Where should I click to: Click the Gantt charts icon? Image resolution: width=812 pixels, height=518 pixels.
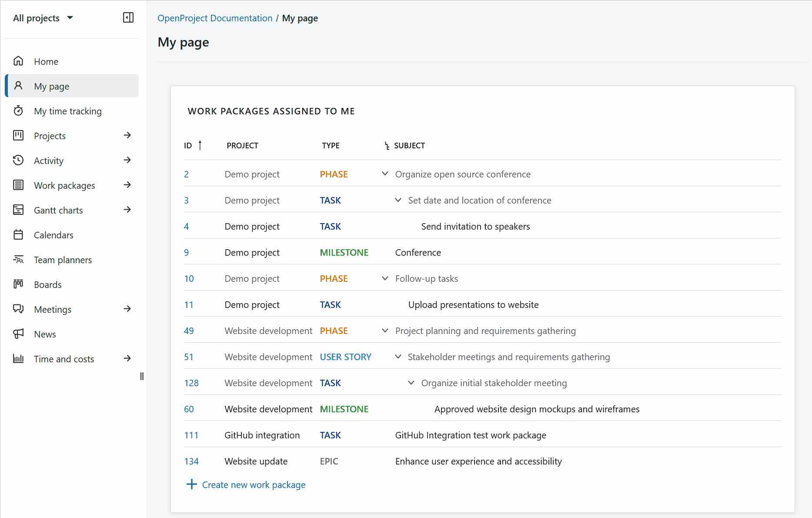click(x=18, y=210)
